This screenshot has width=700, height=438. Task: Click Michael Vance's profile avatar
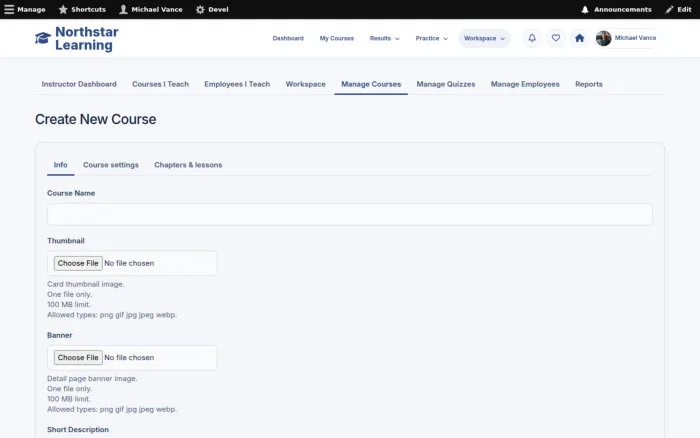(604, 38)
